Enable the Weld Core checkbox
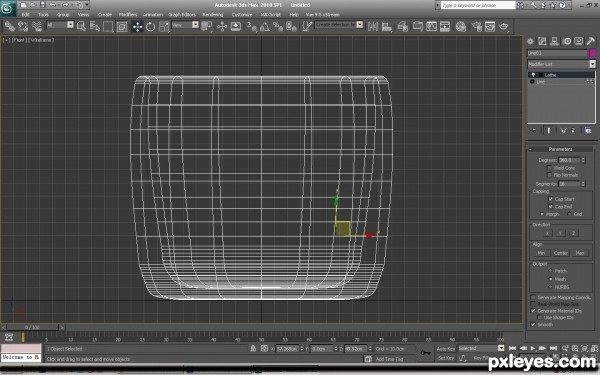The width and height of the screenshot is (600, 375). [549, 168]
